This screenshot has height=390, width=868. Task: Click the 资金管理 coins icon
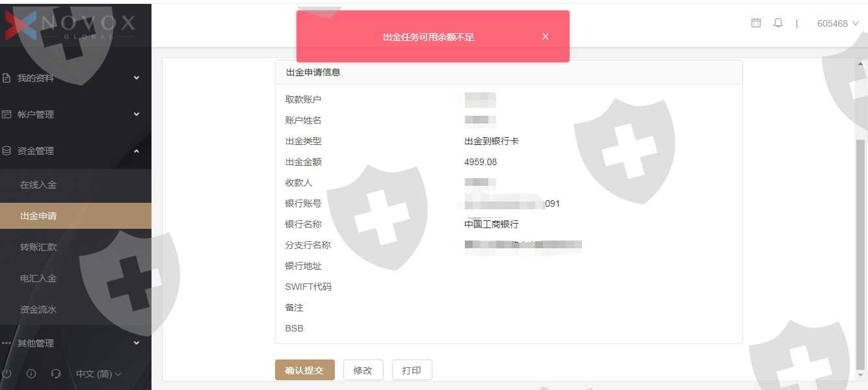7,151
